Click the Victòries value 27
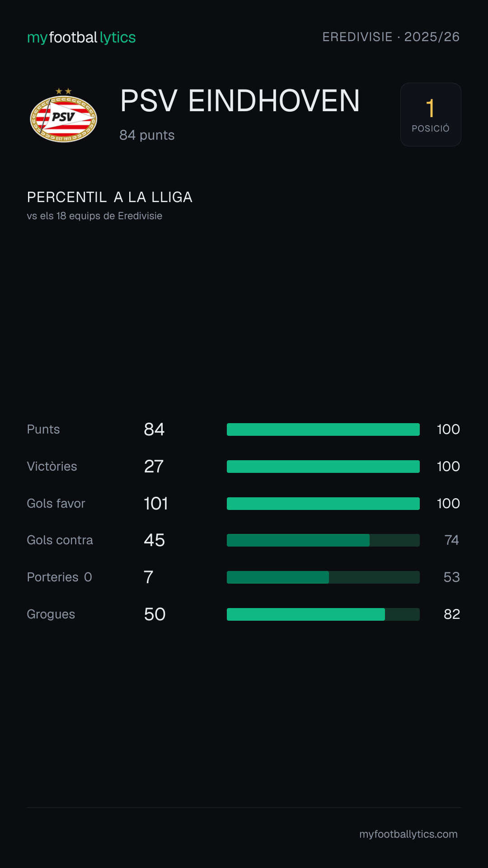Viewport: 488px width, 868px height. [x=154, y=467]
